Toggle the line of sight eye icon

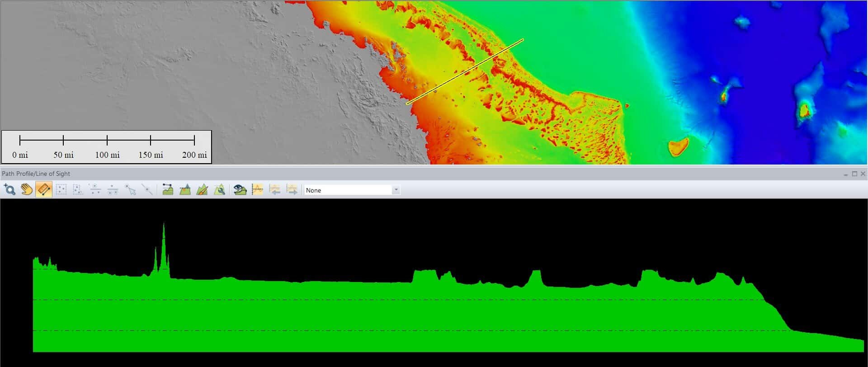pyautogui.click(x=240, y=190)
